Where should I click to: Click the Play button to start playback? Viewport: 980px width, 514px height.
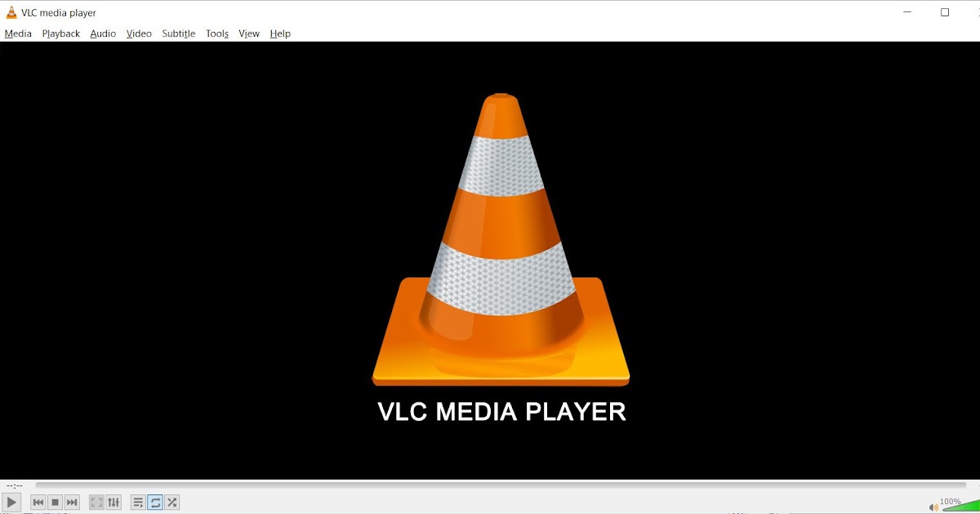(11, 502)
